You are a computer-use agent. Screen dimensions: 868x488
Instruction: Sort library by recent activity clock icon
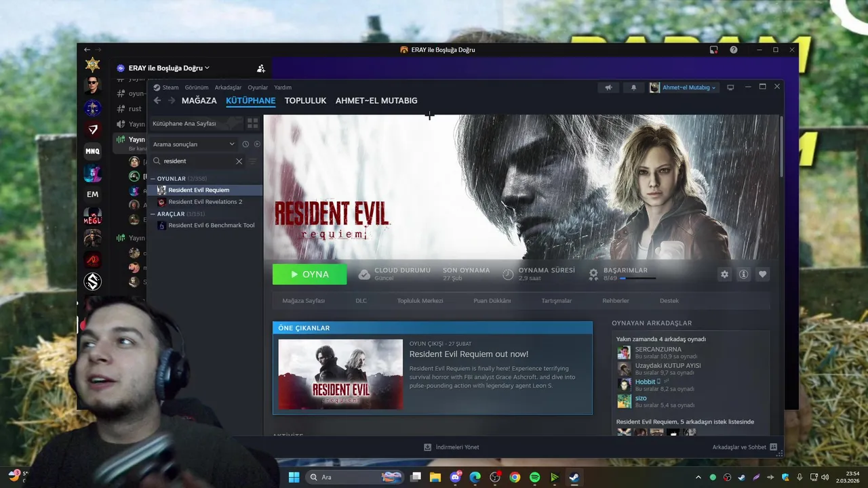[x=245, y=144]
